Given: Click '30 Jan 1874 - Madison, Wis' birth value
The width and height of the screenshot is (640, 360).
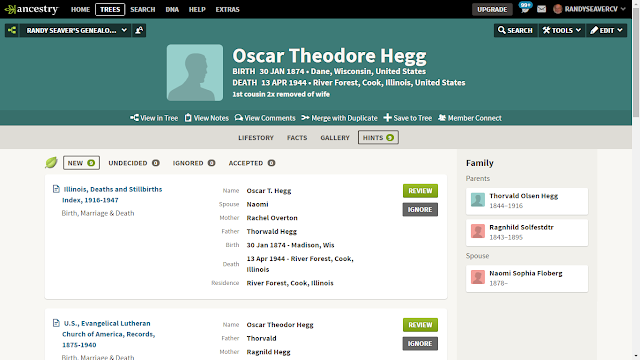Looking at the screenshot, I should click(290, 245).
